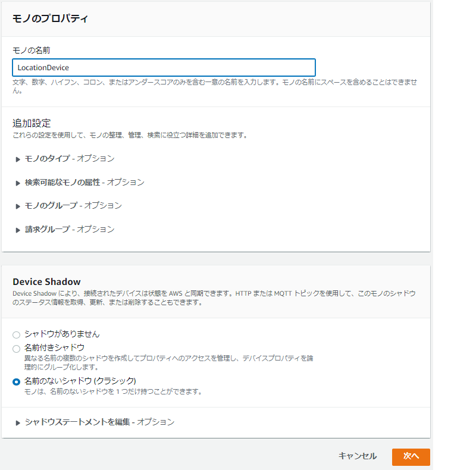Expand the 請求グループ - オプション section label
Image resolution: width=476 pixels, height=470 pixels.
70,230
